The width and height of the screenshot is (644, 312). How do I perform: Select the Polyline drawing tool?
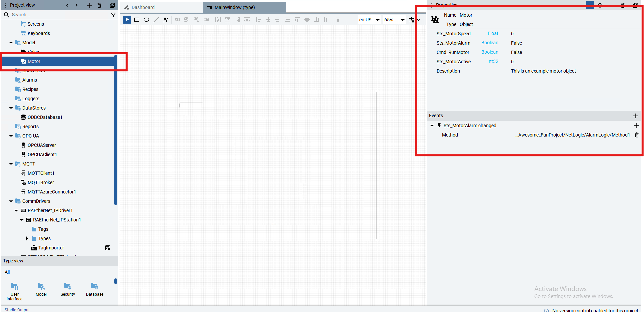(x=166, y=20)
